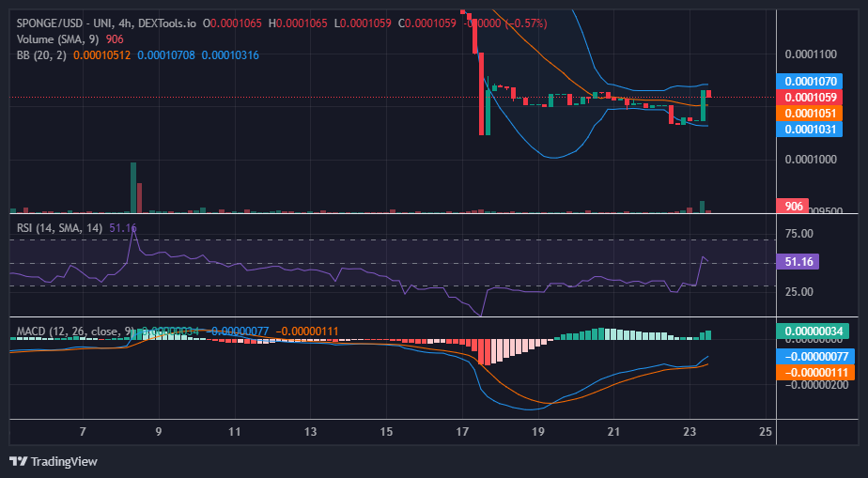
Task: Click the 25.00 RSI axis tick
Action: [x=798, y=291]
